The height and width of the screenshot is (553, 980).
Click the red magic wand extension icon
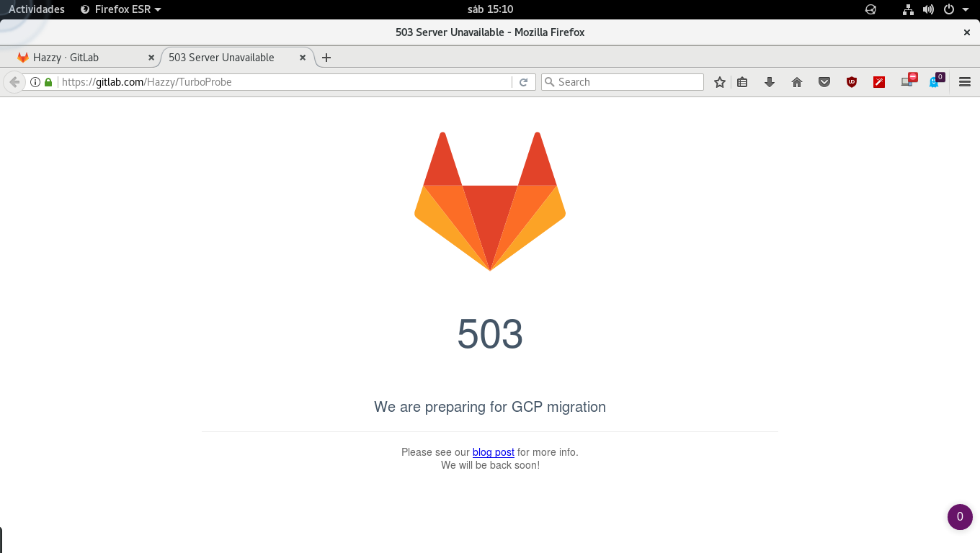pos(879,82)
